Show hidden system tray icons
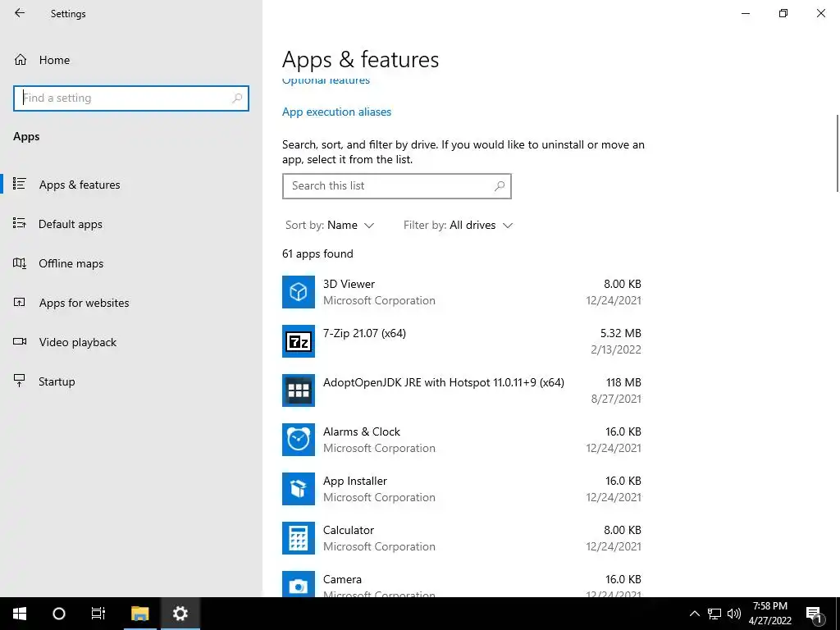The height and width of the screenshot is (630, 840). (694, 614)
